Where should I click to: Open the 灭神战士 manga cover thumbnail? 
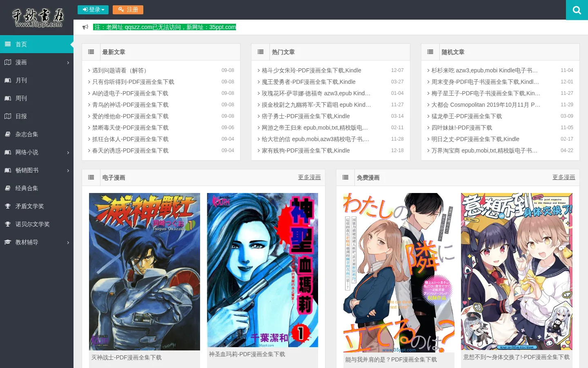[x=145, y=272]
